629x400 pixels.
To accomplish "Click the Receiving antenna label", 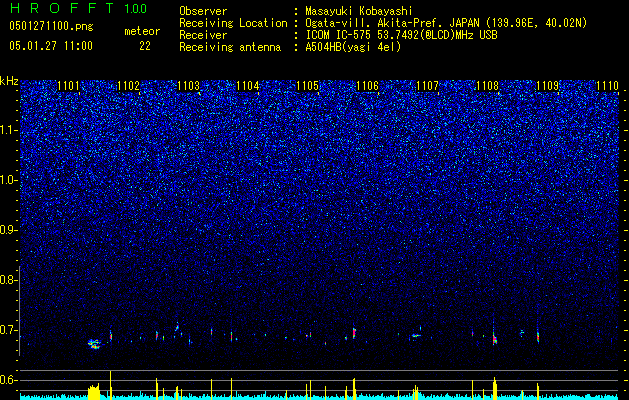I will pyautogui.click(x=230, y=47).
